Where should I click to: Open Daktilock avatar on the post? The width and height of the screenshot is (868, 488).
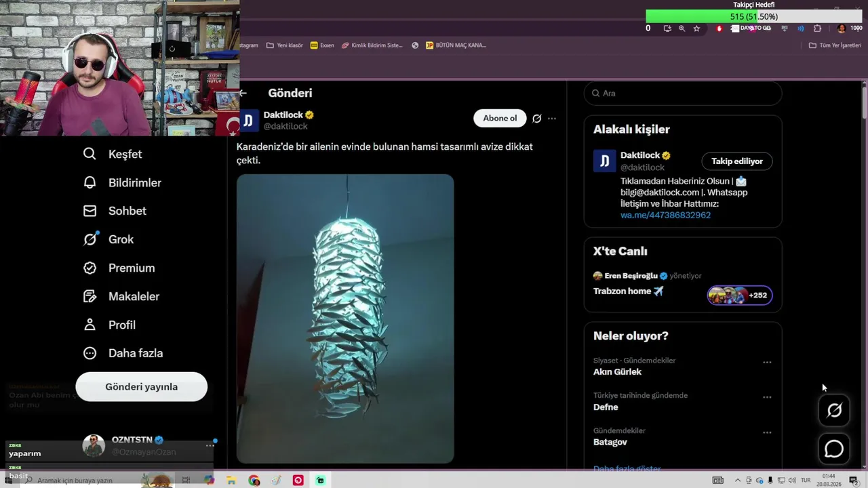[x=248, y=121]
